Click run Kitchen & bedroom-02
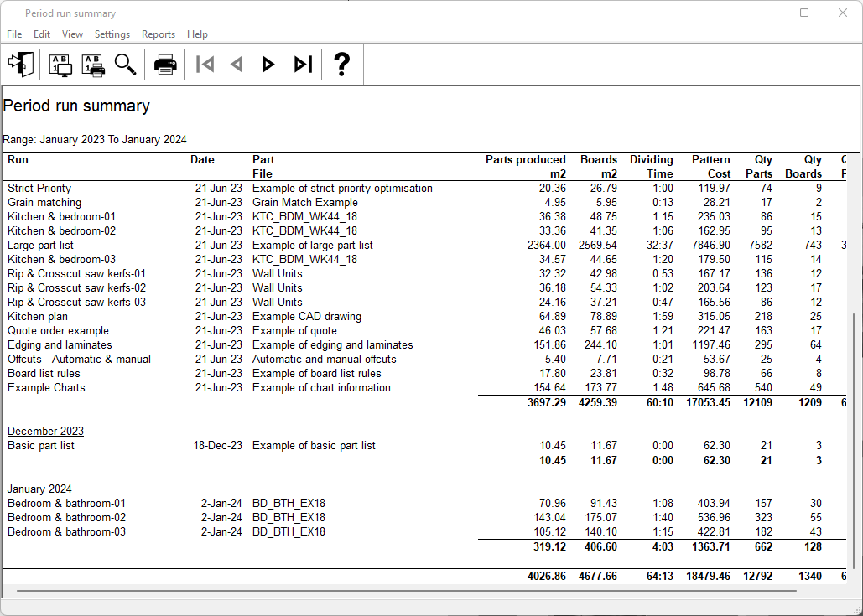 click(62, 231)
